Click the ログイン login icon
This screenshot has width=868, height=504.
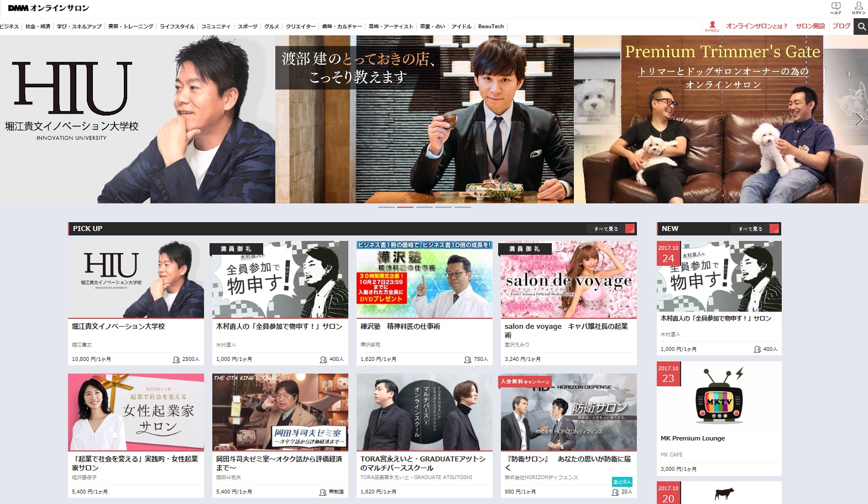(x=859, y=8)
